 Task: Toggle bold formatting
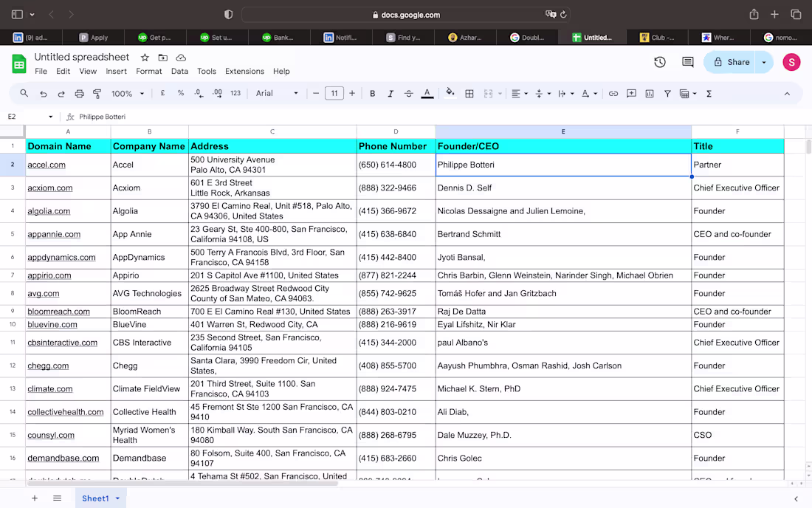coord(372,93)
